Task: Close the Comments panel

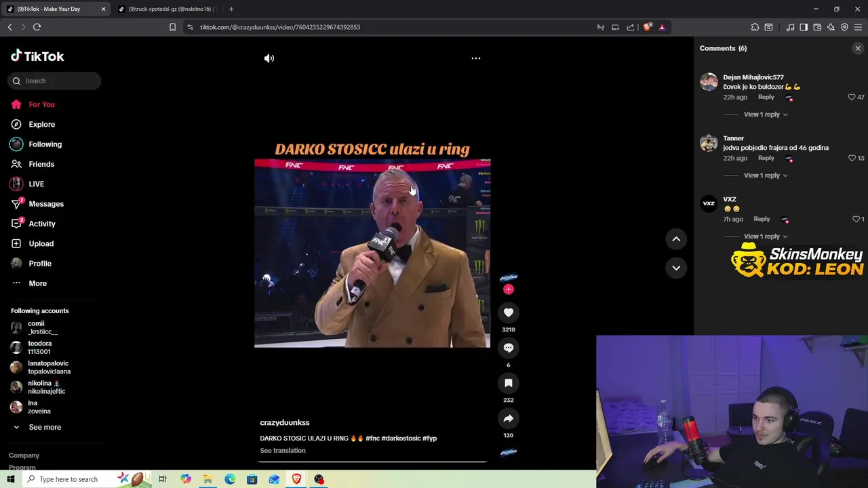Action: [x=858, y=48]
